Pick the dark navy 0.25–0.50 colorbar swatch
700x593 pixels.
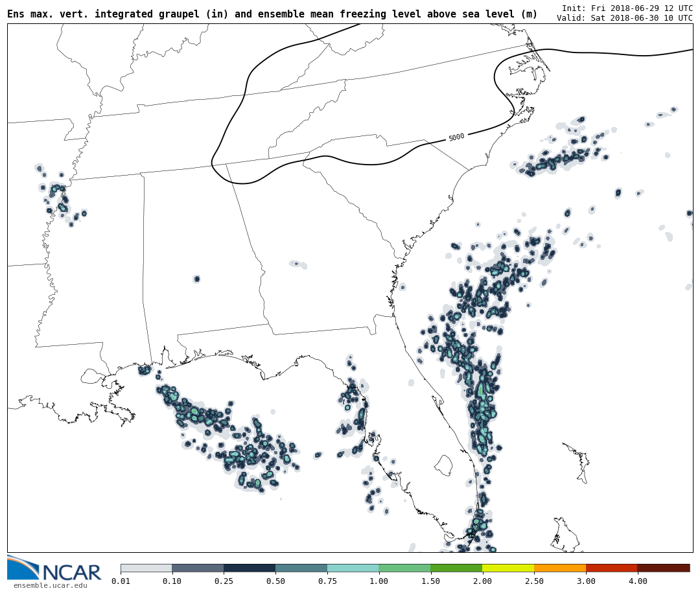click(x=250, y=568)
